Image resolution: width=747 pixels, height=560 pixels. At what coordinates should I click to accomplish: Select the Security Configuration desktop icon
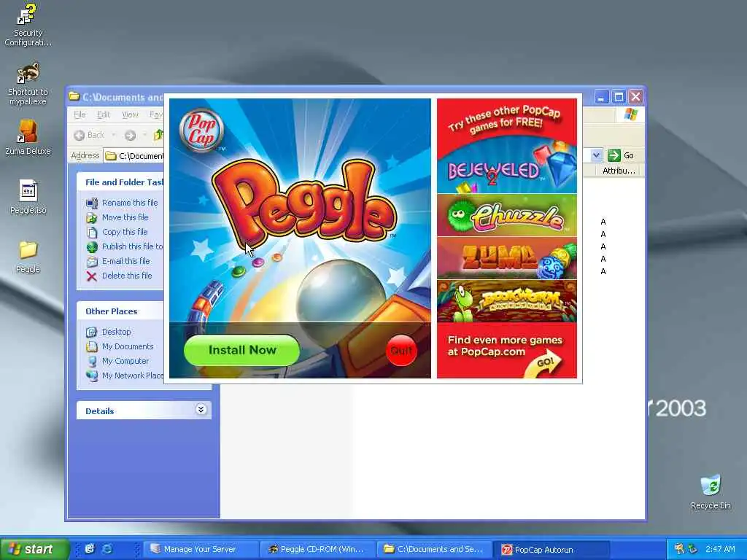(x=28, y=26)
